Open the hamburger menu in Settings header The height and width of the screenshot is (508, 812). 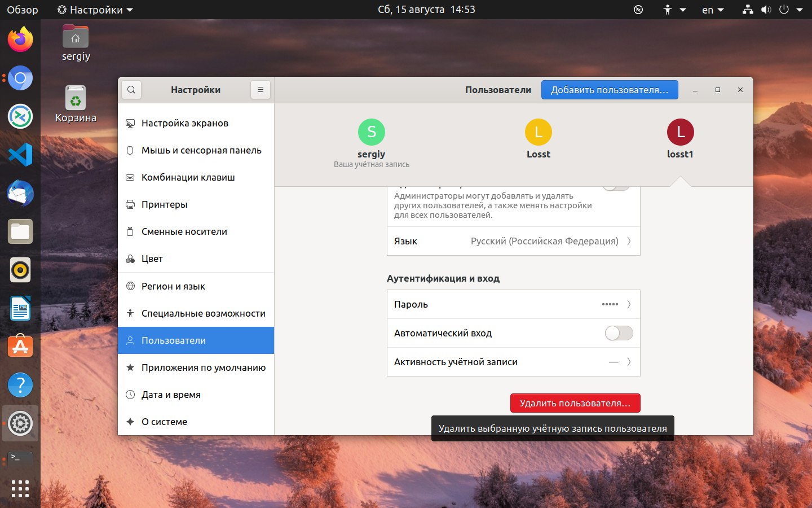tap(261, 90)
